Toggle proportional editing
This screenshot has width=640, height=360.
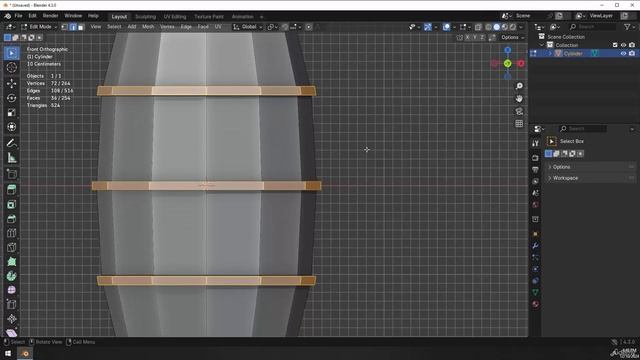(x=309, y=27)
